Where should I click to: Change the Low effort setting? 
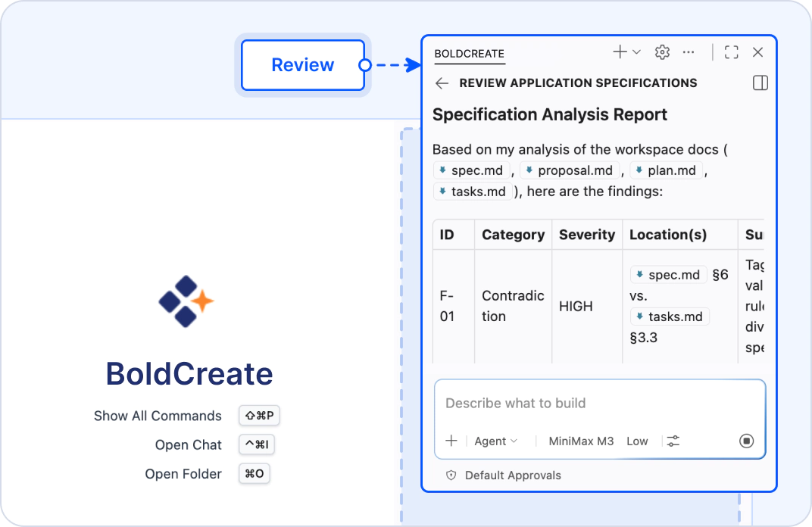pyautogui.click(x=637, y=441)
